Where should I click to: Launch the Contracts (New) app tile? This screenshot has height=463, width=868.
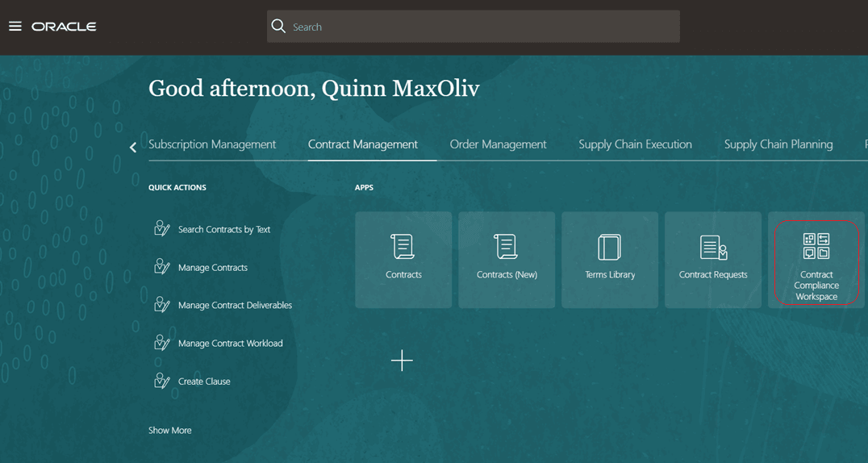click(507, 260)
